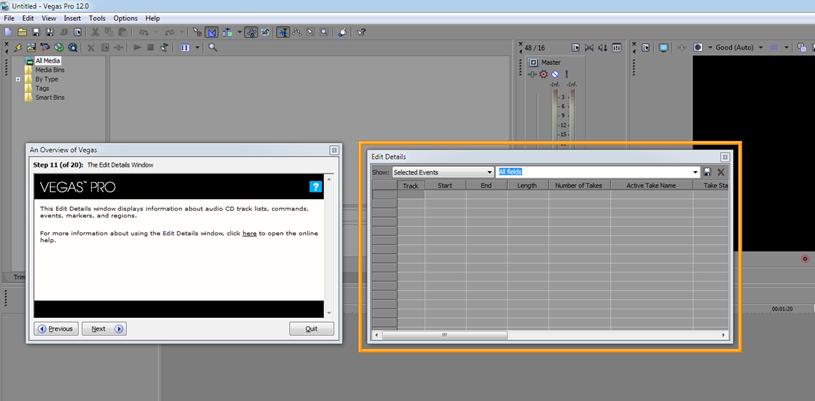
Task: Expand the By Type tree node
Action: pos(18,79)
